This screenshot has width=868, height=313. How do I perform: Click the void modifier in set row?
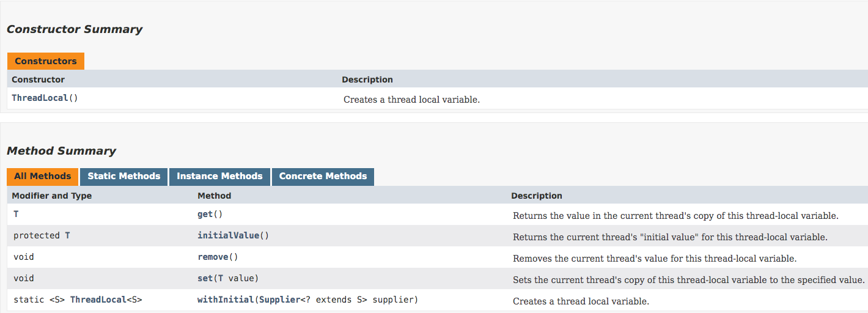point(24,278)
